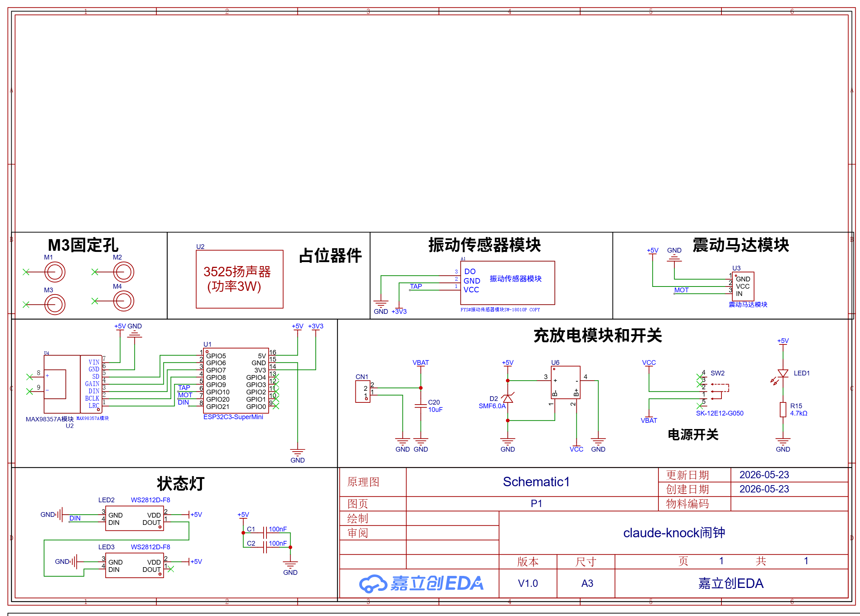860x616 pixels.
Task: Click the claude-knock project name text
Action: [x=674, y=533]
